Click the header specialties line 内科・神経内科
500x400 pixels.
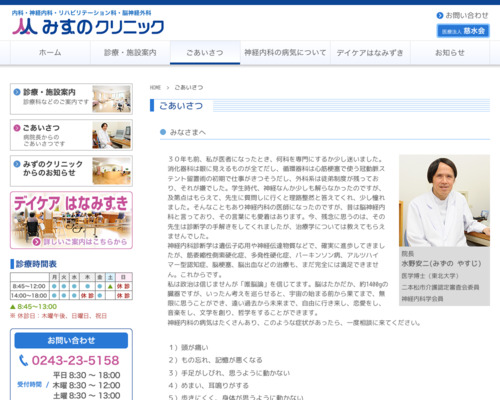click(x=82, y=13)
